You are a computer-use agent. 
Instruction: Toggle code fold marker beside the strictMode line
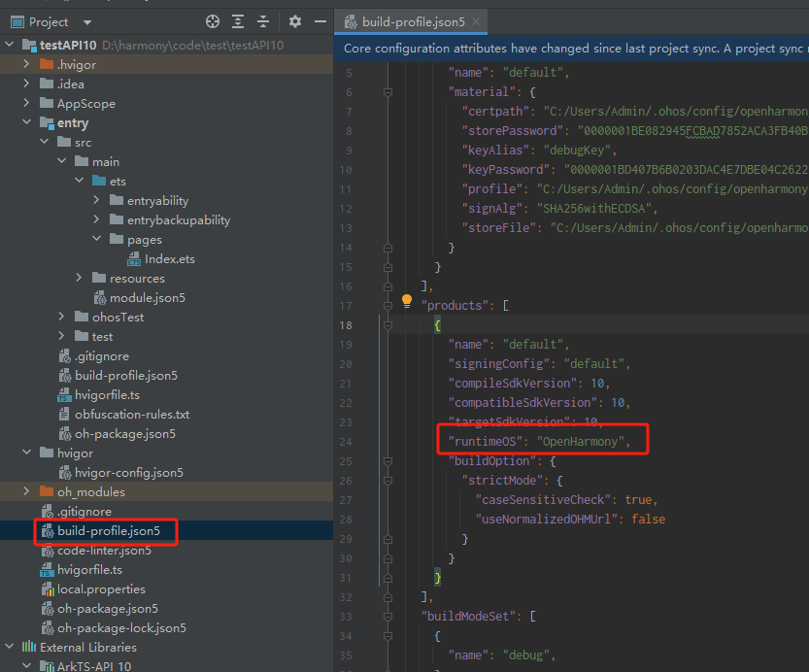[388, 481]
